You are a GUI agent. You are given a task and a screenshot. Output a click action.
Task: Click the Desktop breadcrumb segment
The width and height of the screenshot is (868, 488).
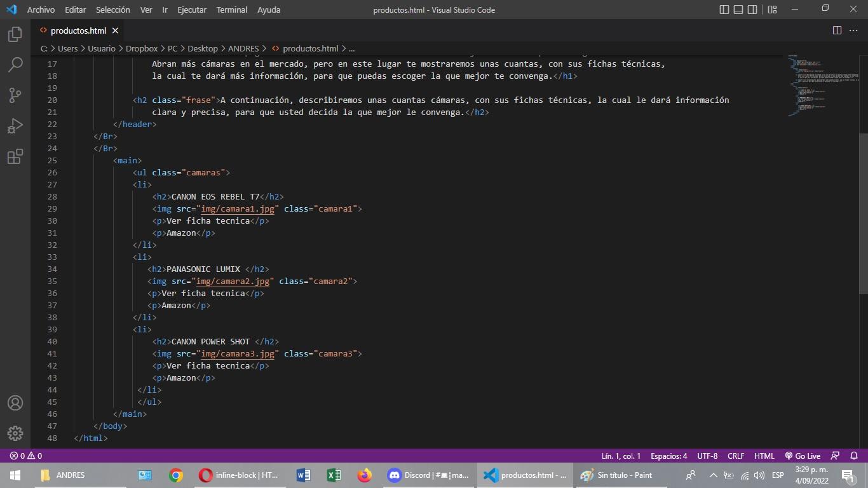pos(203,48)
